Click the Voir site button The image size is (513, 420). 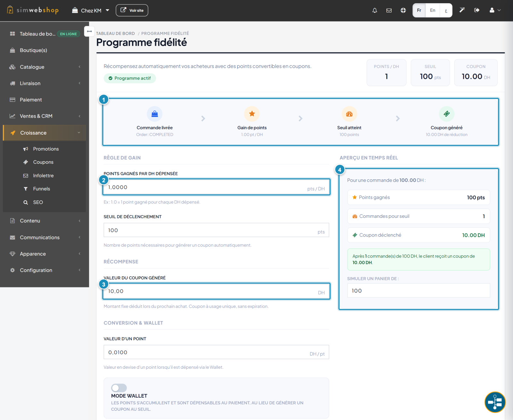132,10
